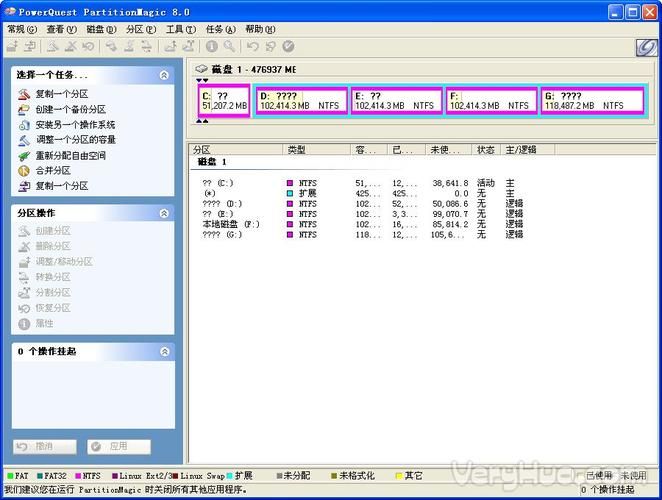
Task: Click the 调整/移动分区 operation icon
Action: point(24,261)
